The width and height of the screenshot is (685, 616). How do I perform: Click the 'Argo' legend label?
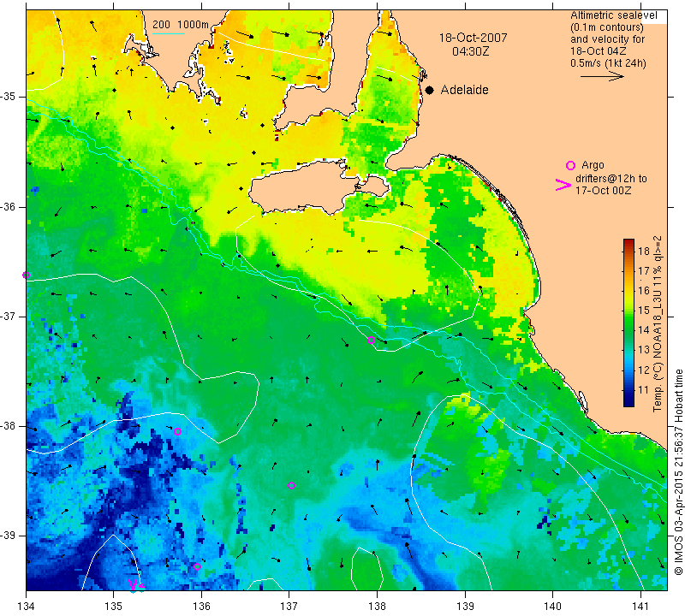[593, 165]
